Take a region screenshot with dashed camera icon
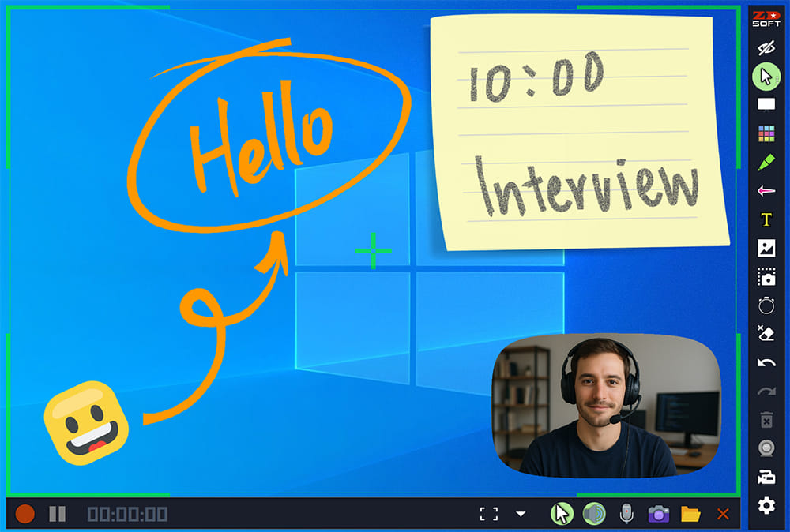The image size is (790, 532). (766, 277)
